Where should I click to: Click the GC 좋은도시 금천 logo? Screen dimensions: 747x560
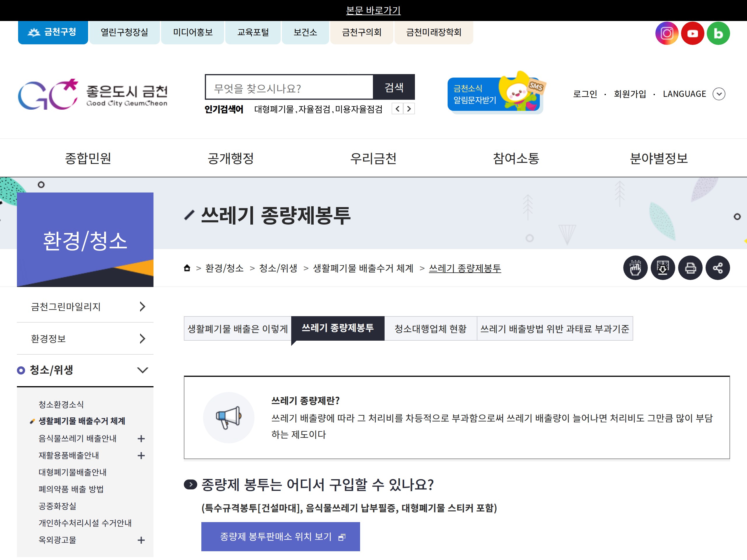tap(92, 94)
